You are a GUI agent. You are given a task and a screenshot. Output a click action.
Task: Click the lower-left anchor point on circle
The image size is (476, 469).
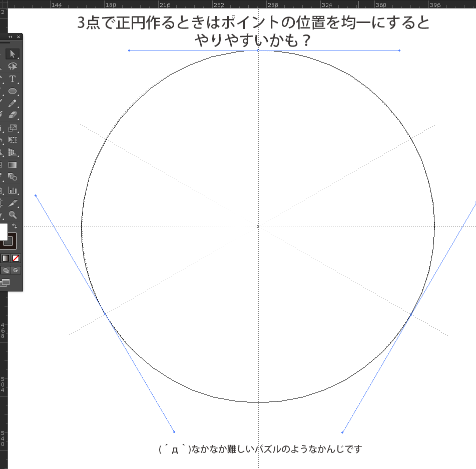[105, 314]
